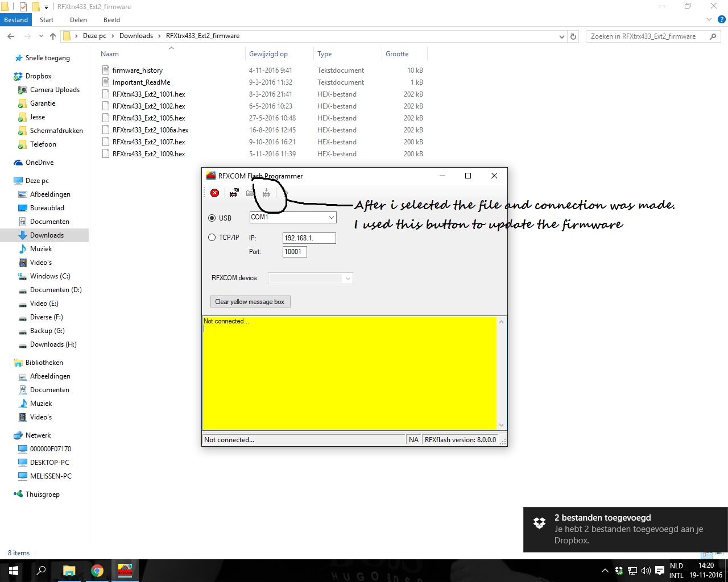Open quick access toolbar customize dropdown
The image size is (728, 582).
[46, 7]
